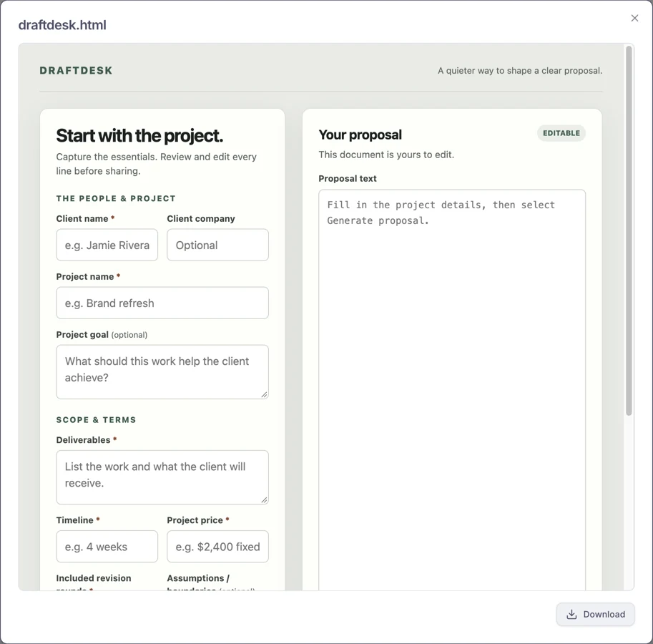
Task: Click 'This document is yours to edit.' text
Action: (x=386, y=155)
